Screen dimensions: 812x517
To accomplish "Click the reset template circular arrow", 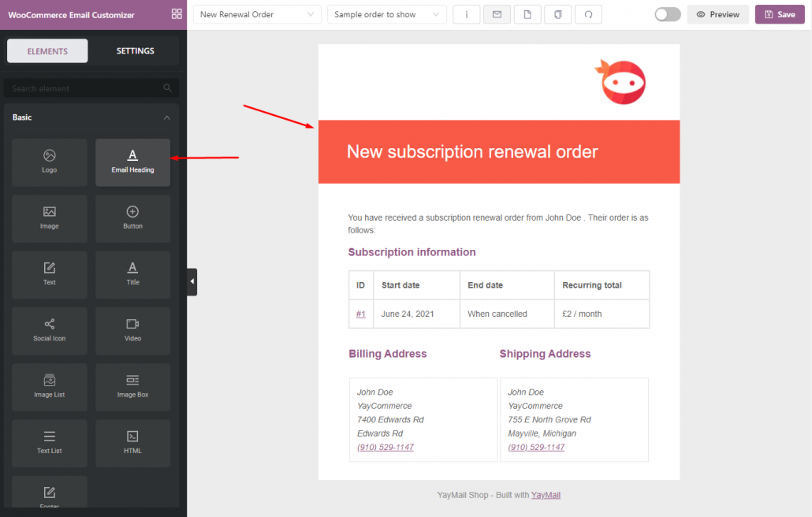I will (x=588, y=14).
